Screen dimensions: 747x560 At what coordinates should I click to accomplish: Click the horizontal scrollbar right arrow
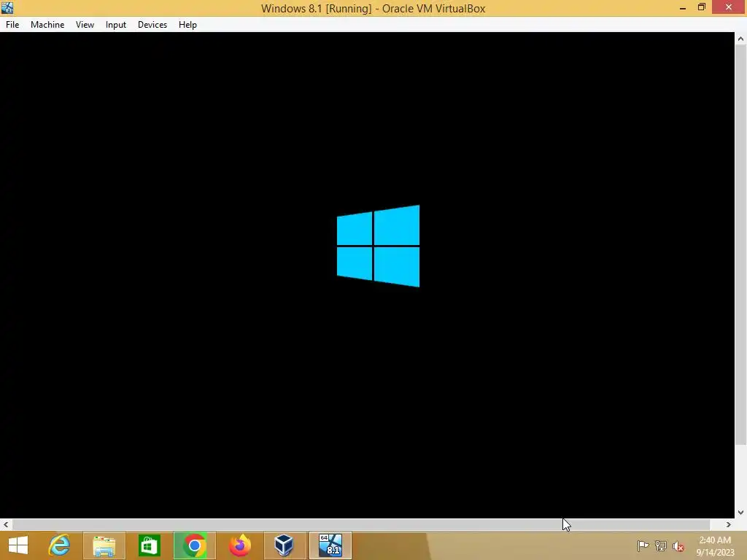pyautogui.click(x=729, y=524)
